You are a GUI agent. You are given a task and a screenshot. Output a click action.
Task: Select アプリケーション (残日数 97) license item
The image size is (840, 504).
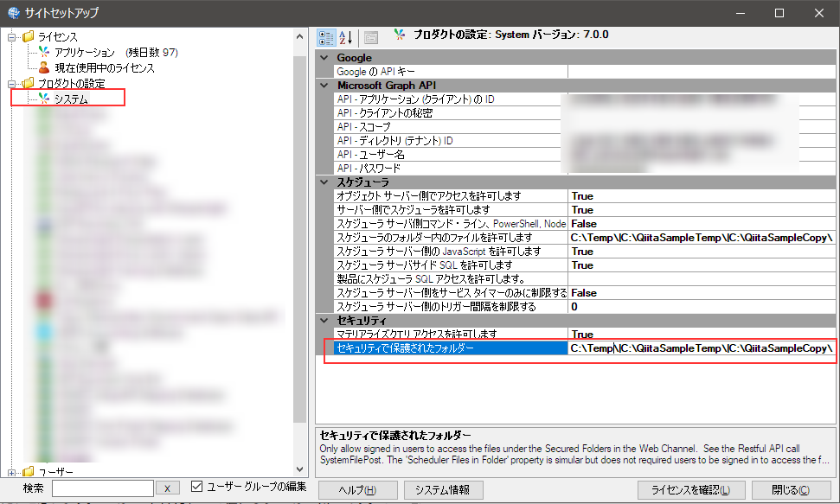116,53
